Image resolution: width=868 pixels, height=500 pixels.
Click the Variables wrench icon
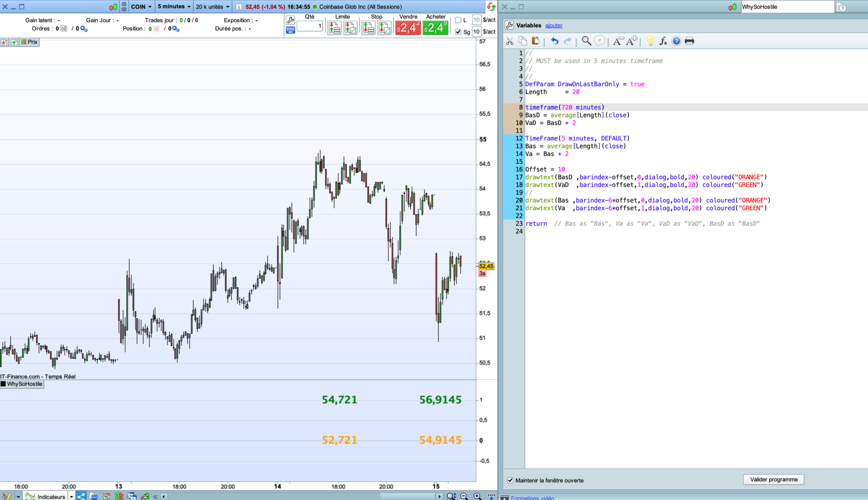tap(509, 25)
